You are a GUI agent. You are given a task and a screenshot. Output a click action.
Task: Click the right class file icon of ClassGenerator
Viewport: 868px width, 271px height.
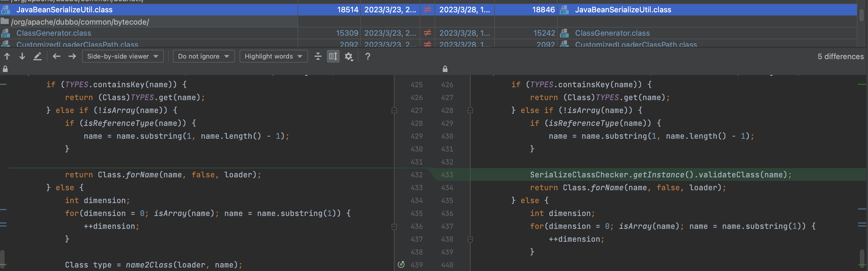[x=564, y=33]
